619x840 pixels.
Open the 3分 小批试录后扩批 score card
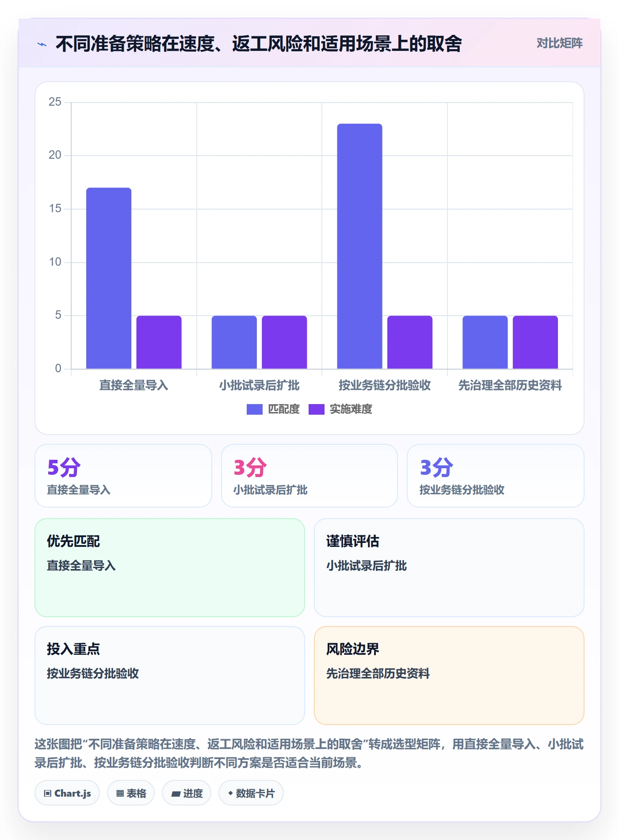point(309,476)
